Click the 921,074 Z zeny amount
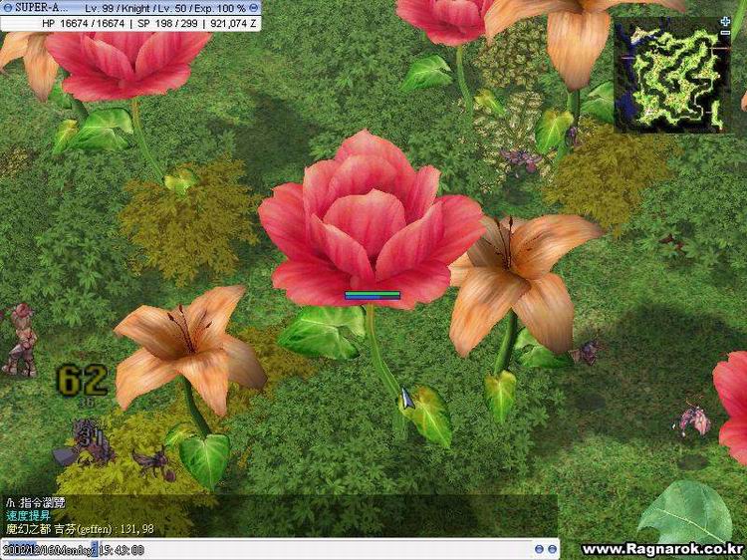The width and height of the screenshot is (747, 560). (233, 23)
